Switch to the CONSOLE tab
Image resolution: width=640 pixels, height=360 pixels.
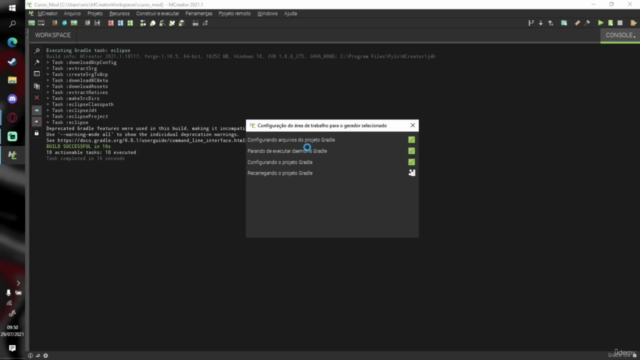620,35
